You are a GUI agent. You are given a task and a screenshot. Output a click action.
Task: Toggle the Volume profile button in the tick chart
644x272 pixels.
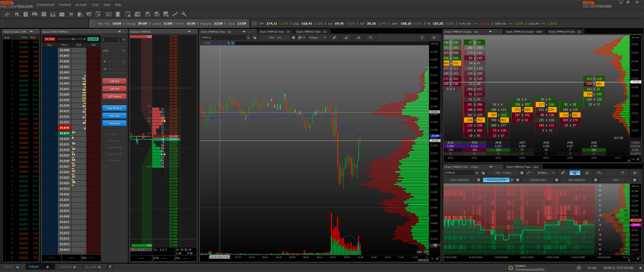point(496,179)
